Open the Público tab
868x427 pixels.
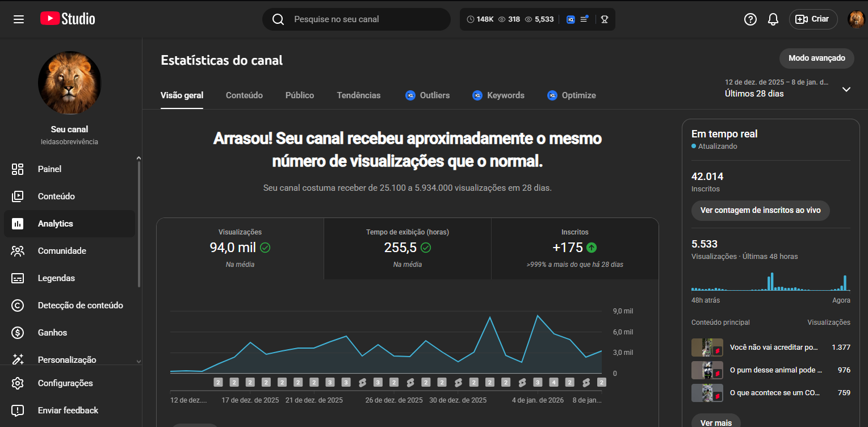[300, 95]
